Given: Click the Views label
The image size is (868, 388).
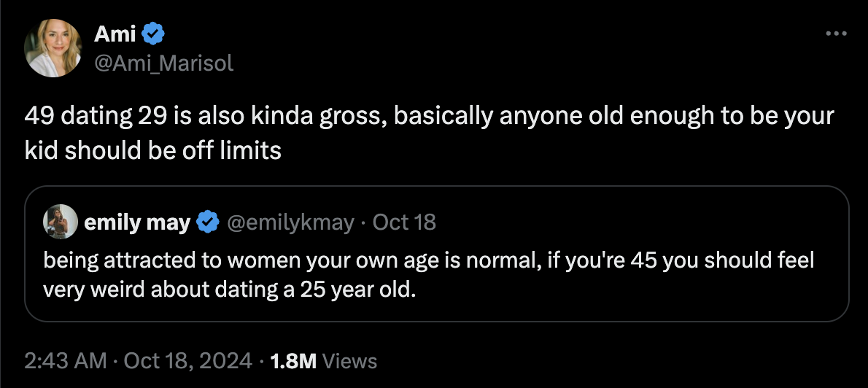Looking at the screenshot, I should pyautogui.click(x=349, y=362).
